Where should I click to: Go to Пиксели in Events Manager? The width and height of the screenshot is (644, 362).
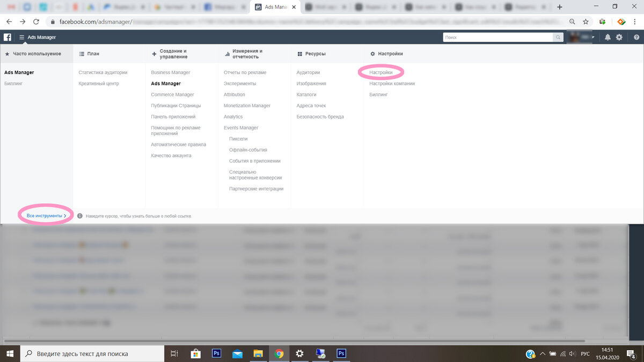(238, 139)
